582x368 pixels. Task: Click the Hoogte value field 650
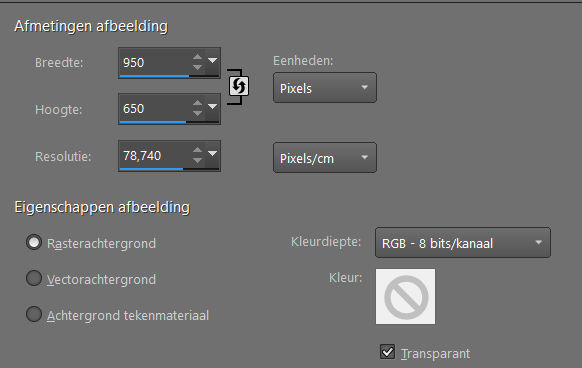155,109
